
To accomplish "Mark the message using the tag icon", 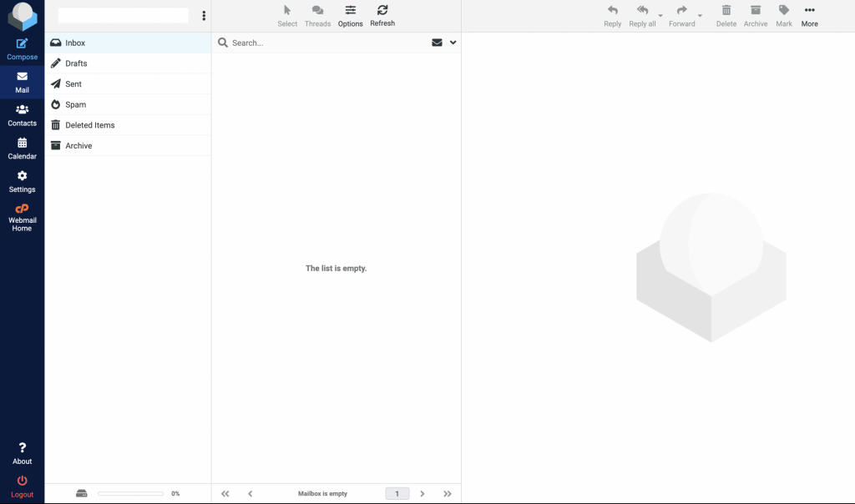I will coord(783,15).
